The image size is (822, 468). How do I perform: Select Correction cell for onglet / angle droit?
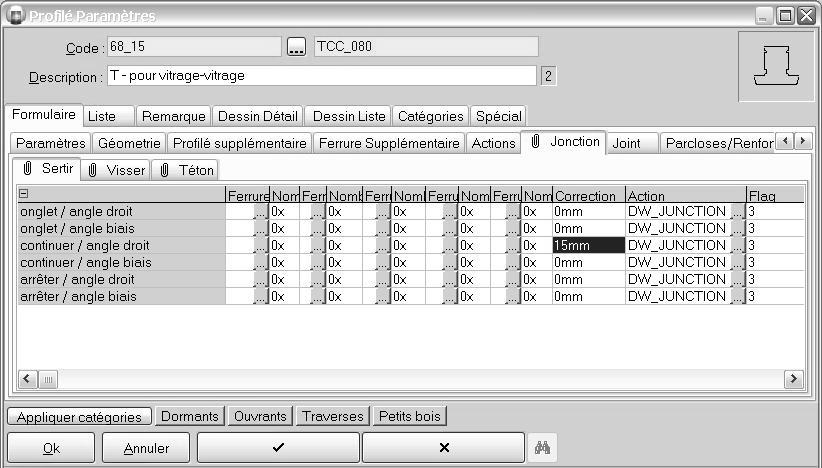pos(589,212)
